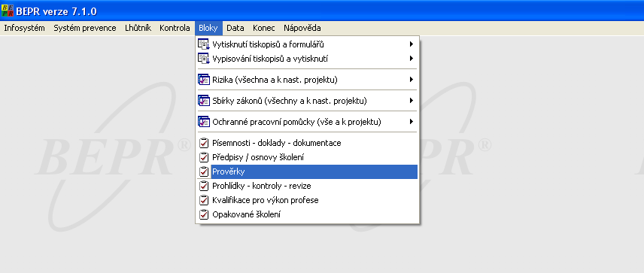Image resolution: width=644 pixels, height=273 pixels.
Task: Open the Infosystém menu
Action: pyautogui.click(x=24, y=28)
